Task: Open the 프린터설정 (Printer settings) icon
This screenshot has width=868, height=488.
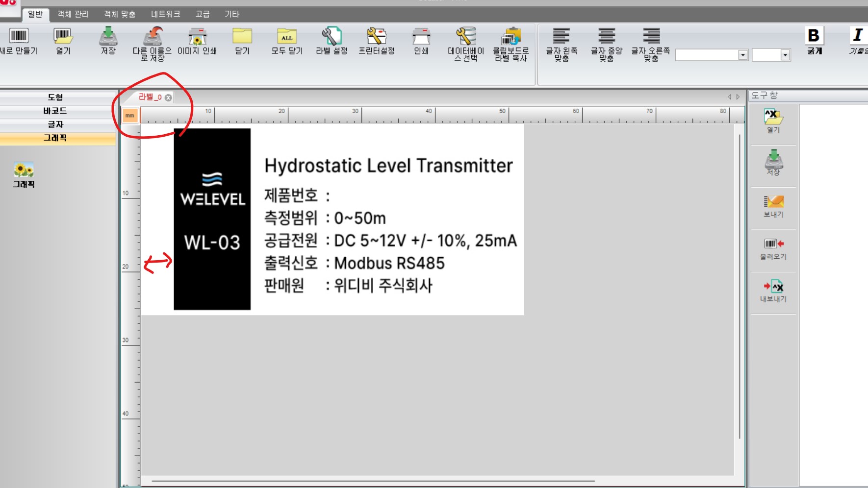Action: 376,36
